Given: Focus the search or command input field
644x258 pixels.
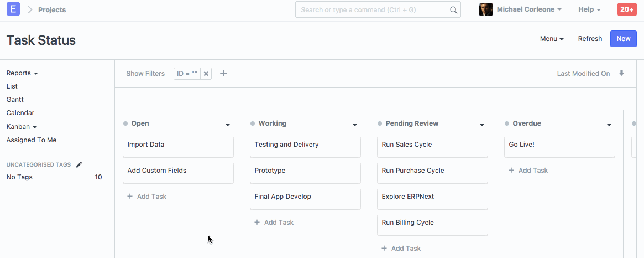Looking at the screenshot, I should click(373, 10).
